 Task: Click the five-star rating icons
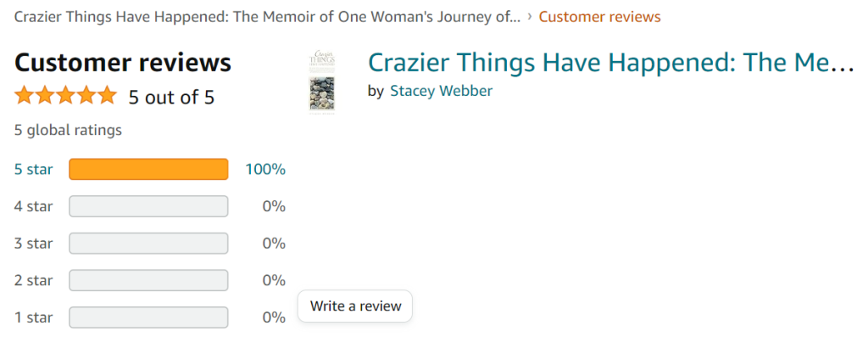click(x=65, y=96)
